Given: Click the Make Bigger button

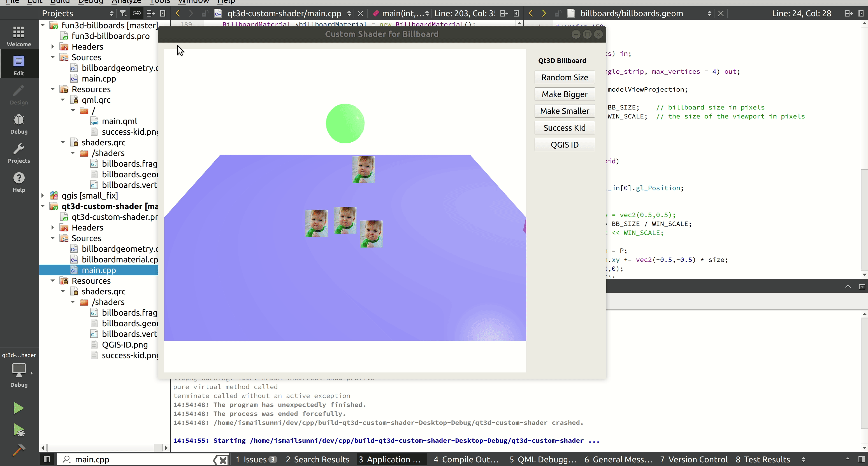Looking at the screenshot, I should click(x=564, y=94).
